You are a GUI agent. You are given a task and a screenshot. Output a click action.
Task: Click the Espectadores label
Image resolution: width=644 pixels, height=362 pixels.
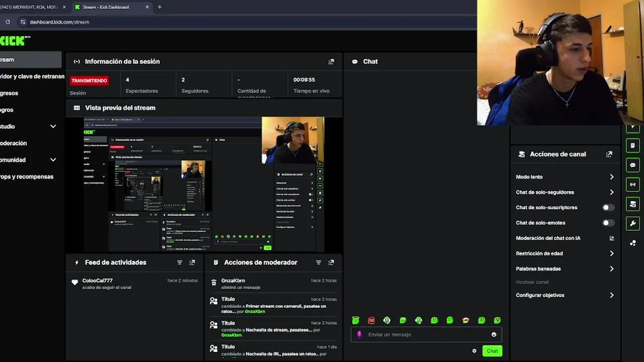pos(142,91)
